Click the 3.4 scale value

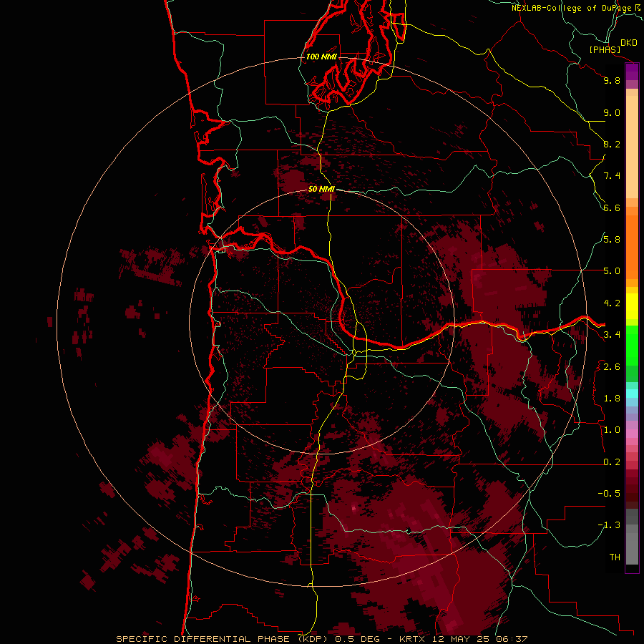(x=612, y=335)
